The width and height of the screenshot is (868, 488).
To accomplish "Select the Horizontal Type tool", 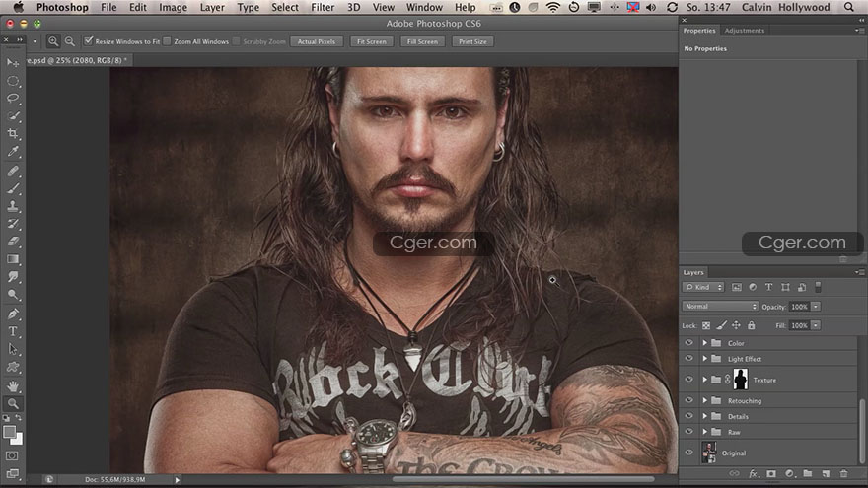I will pos(13,332).
